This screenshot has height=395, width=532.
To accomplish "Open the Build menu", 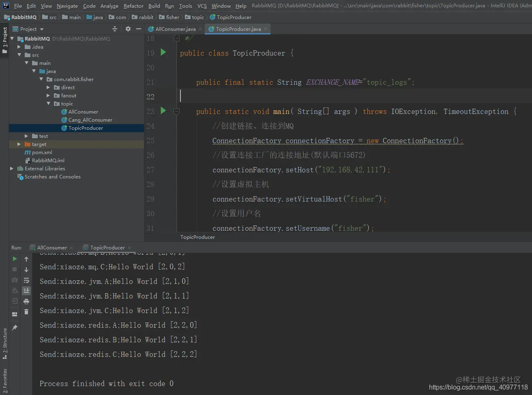I will (154, 6).
